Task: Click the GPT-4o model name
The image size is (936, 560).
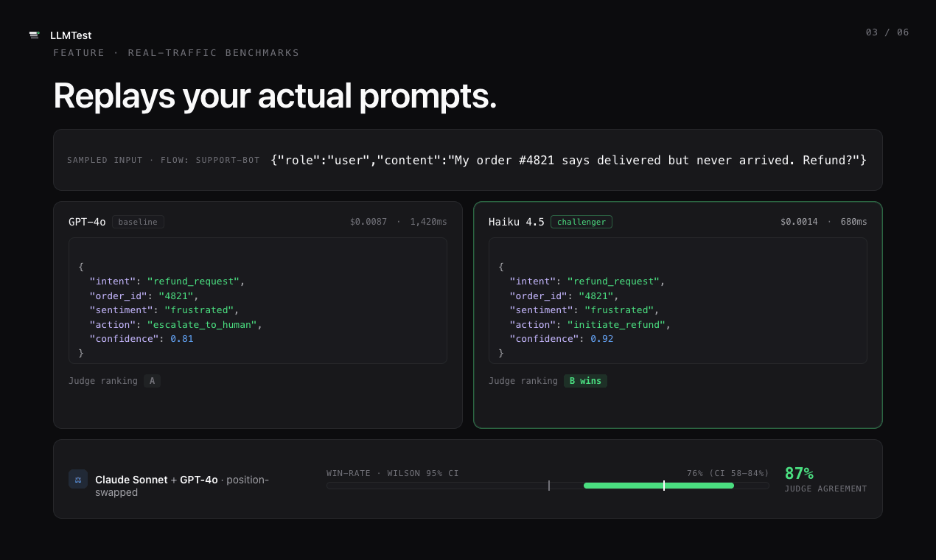Action: point(87,222)
